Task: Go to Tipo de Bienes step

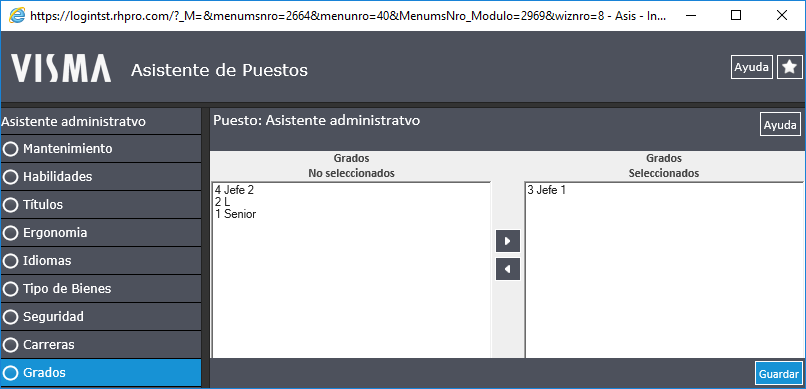Action: pyautogui.click(x=101, y=288)
